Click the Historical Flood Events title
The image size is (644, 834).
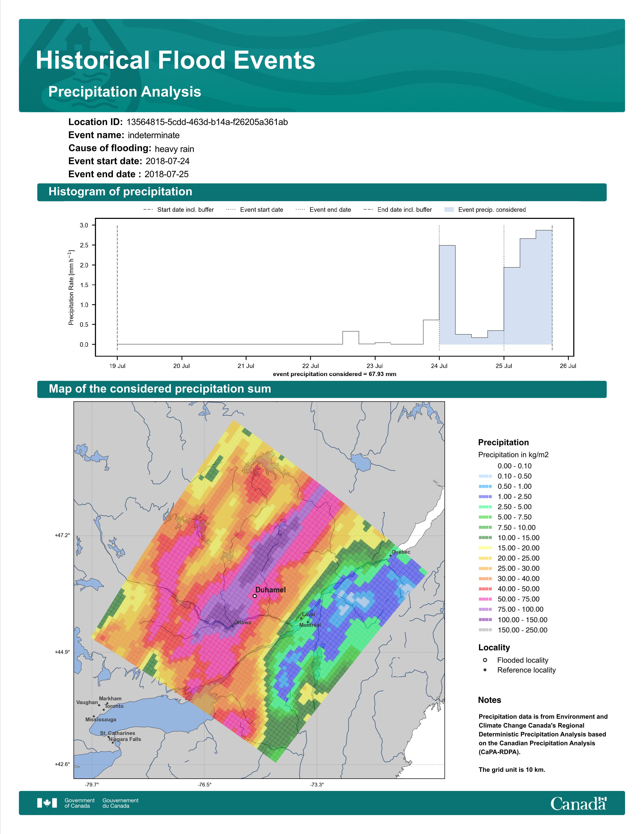176,60
